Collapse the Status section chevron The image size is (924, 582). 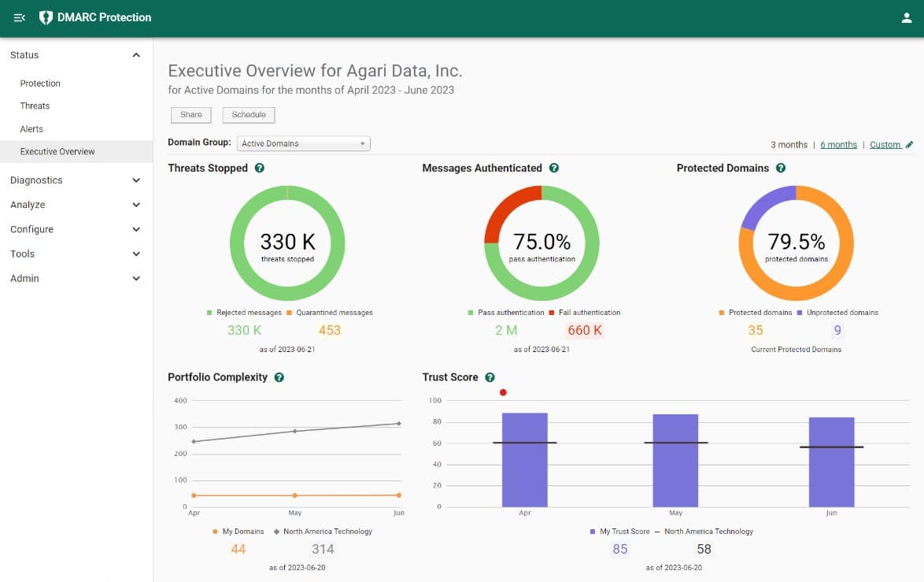136,55
